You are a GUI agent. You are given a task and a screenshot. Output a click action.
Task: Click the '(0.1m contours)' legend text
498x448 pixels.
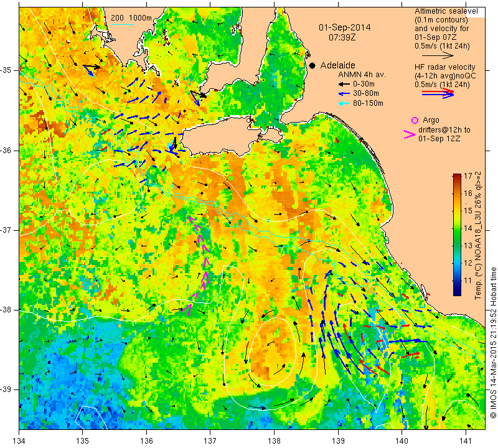coord(441,20)
